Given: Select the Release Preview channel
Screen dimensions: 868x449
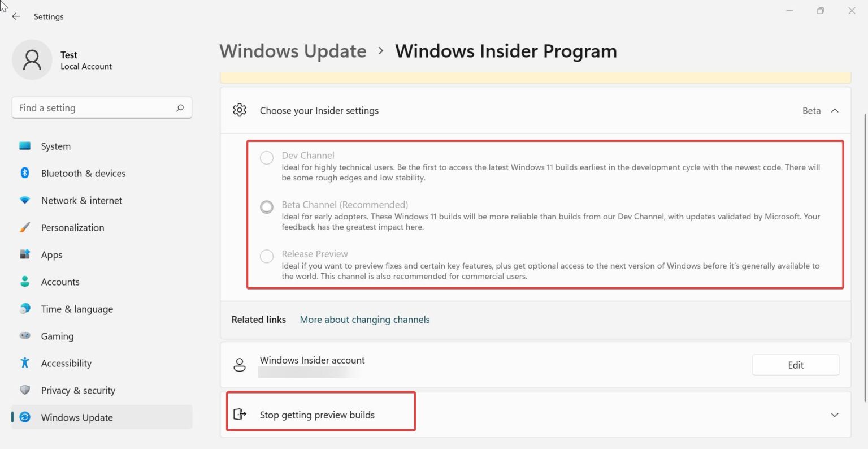Looking at the screenshot, I should (266, 256).
